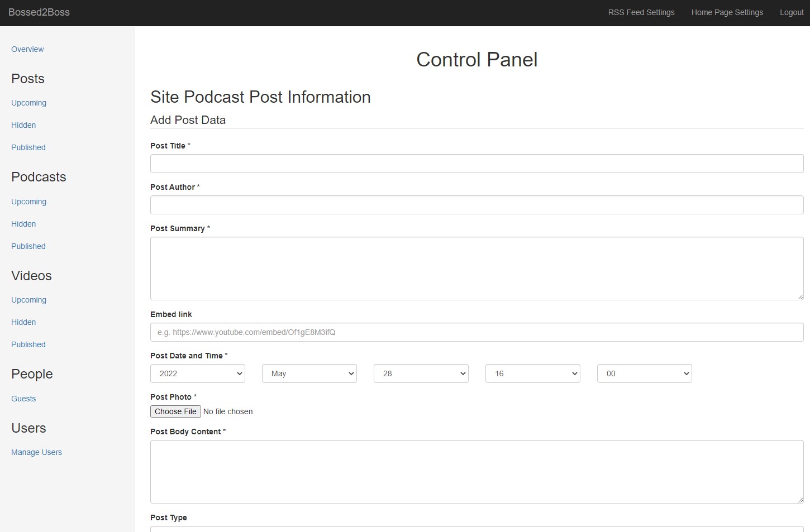
Task: Click the Post Body Content text area
Action: pyautogui.click(x=477, y=472)
